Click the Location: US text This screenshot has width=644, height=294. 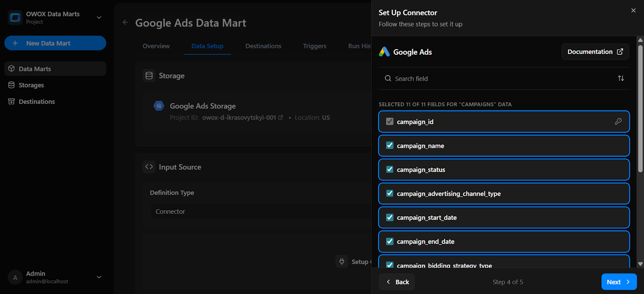(x=312, y=118)
